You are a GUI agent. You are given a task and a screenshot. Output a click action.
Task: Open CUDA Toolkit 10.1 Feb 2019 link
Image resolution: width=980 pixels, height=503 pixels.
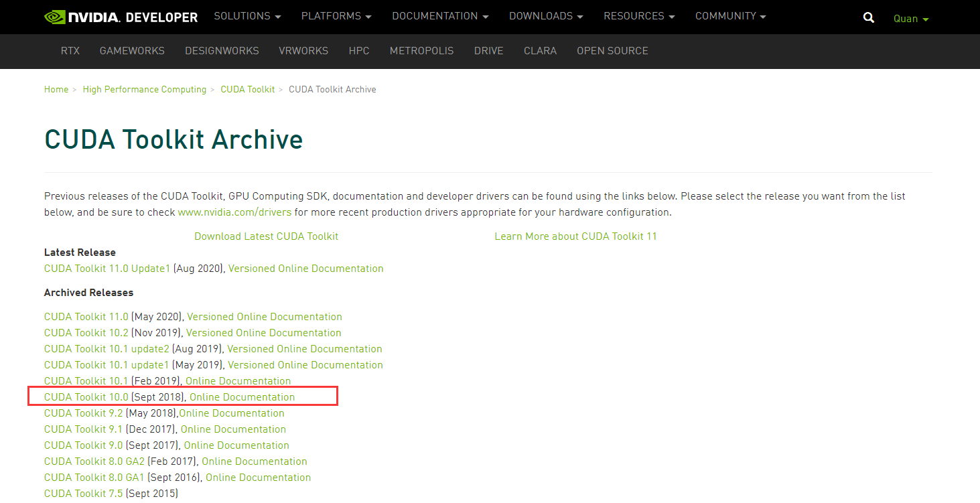point(86,381)
